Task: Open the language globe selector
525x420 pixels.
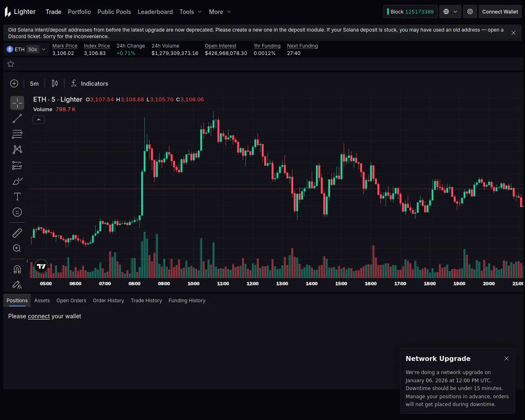Action: [450, 12]
